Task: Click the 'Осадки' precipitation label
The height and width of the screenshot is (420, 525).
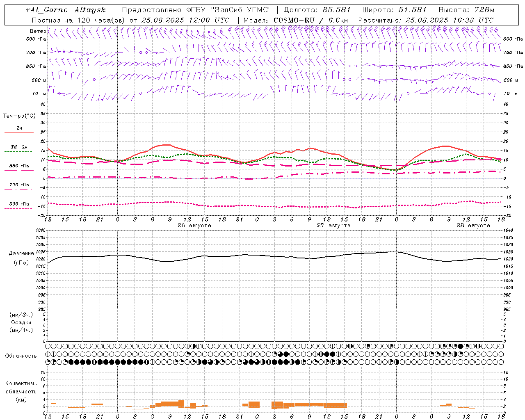Action: pos(21,322)
